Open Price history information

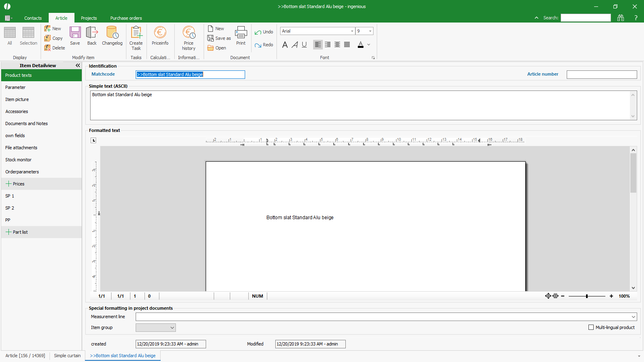click(x=188, y=33)
